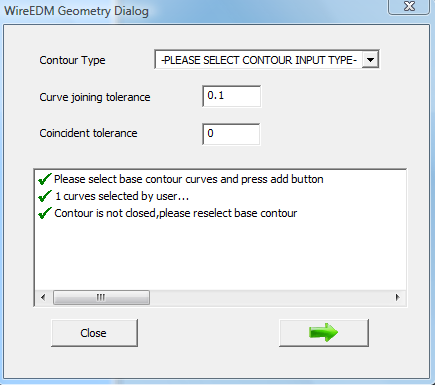Viewport: 435px width, 385px height.
Task: Click the 'Contour Type' label
Action: point(72,60)
